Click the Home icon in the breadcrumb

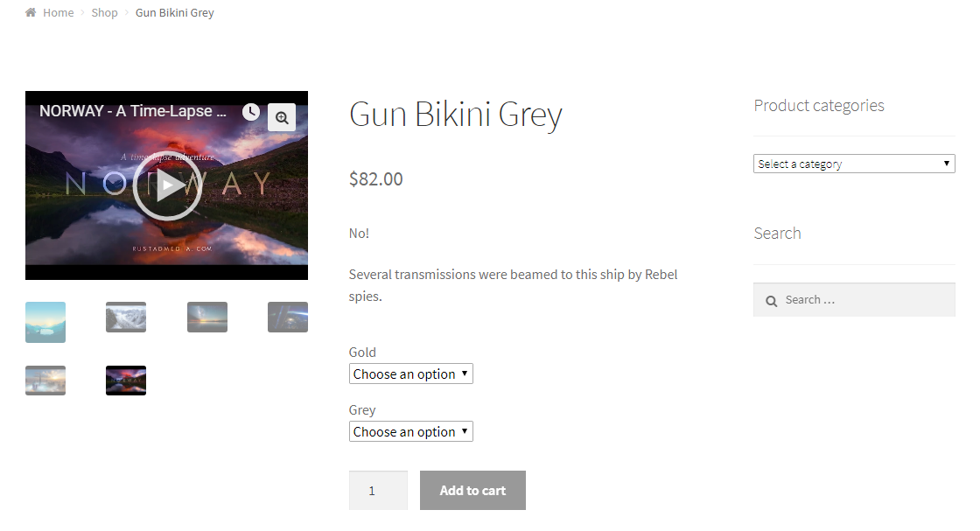click(30, 12)
